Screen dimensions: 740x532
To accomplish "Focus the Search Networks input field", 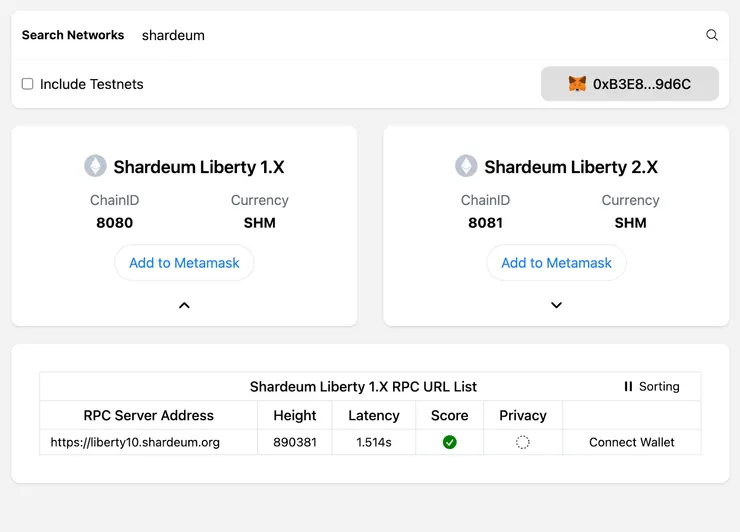I will [x=415, y=35].
